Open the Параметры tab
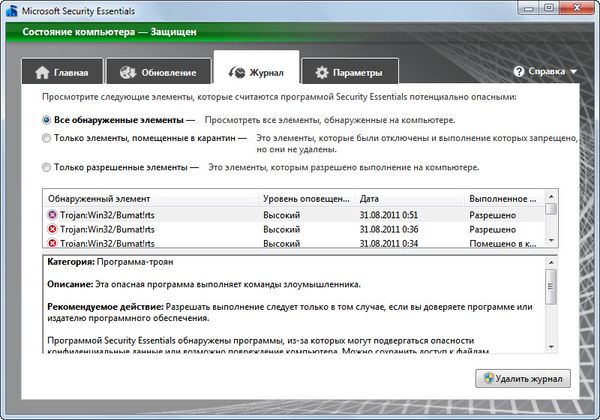 (x=350, y=71)
